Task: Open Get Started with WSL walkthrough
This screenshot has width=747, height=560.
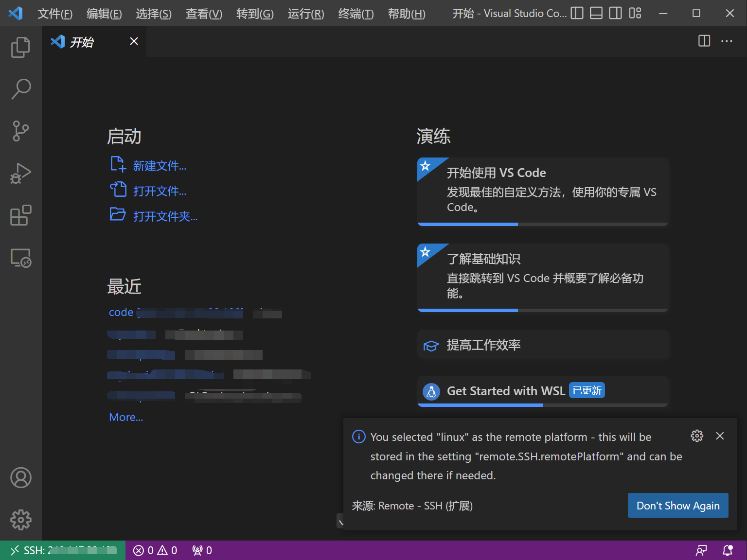Action: coord(543,391)
